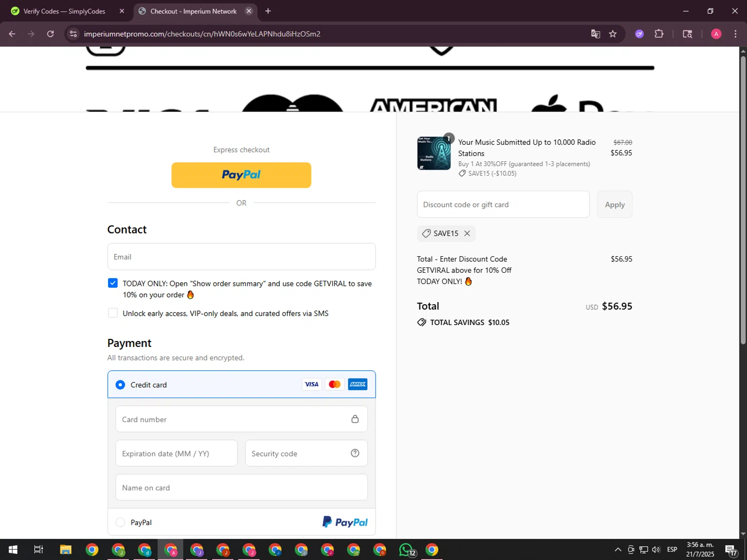
Task: Click the Amex card logo
Action: 358,384
